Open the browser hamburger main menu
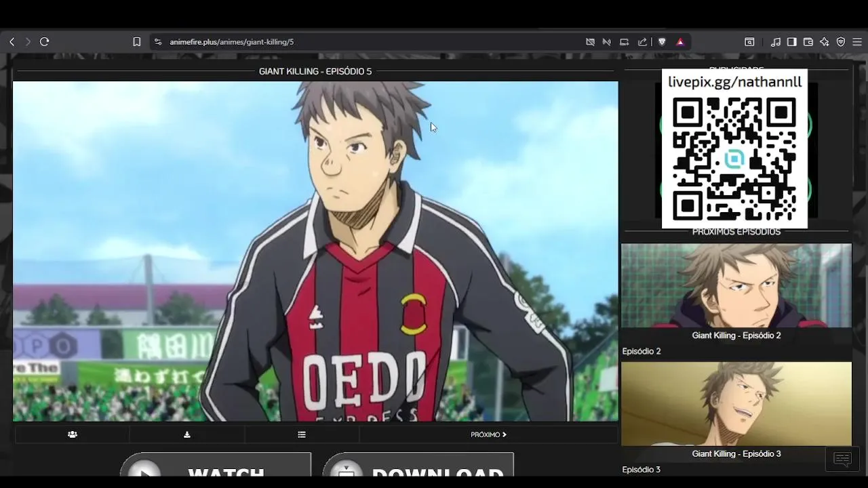868x488 pixels. coord(857,42)
